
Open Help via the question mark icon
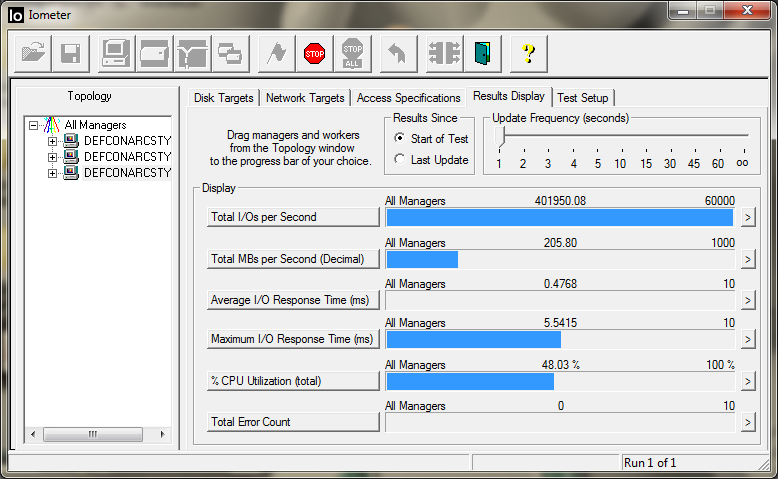(x=529, y=53)
